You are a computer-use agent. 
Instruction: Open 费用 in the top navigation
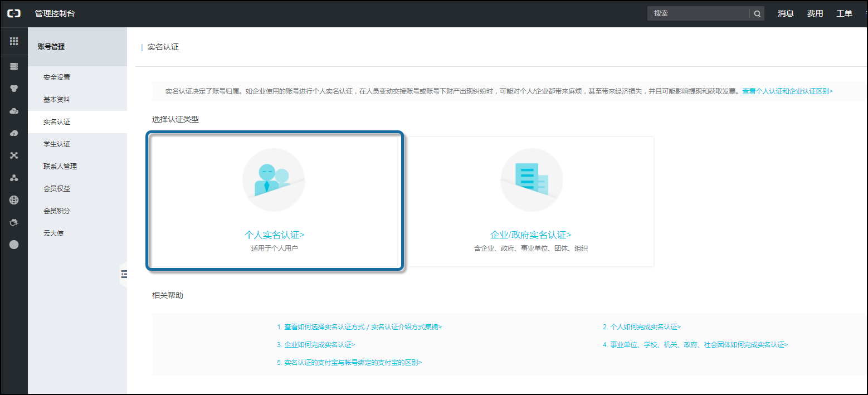tap(815, 13)
